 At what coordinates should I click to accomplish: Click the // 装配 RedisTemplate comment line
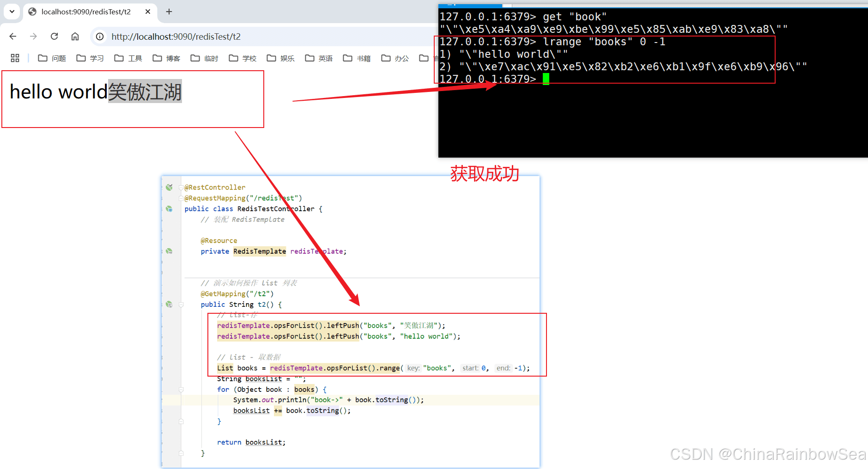click(243, 219)
